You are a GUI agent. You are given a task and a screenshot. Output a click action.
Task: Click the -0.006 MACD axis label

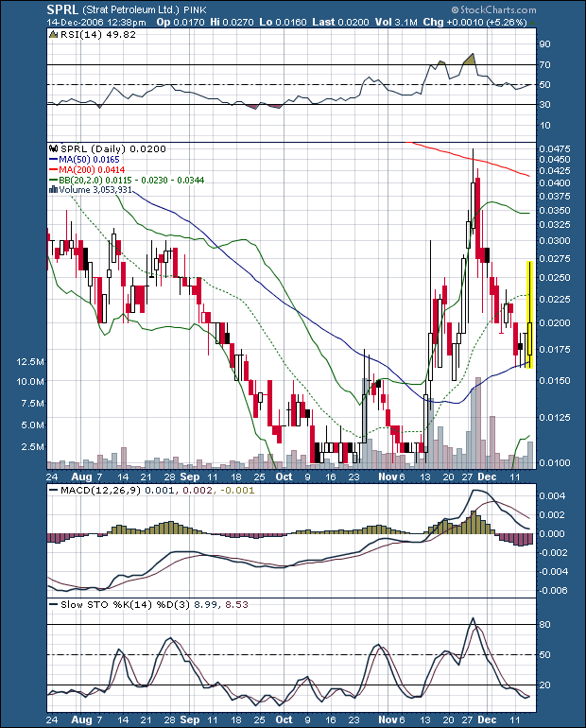pos(551,591)
